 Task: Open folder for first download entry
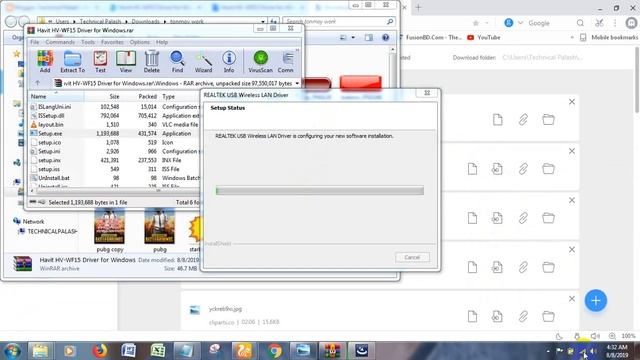pos(548,120)
